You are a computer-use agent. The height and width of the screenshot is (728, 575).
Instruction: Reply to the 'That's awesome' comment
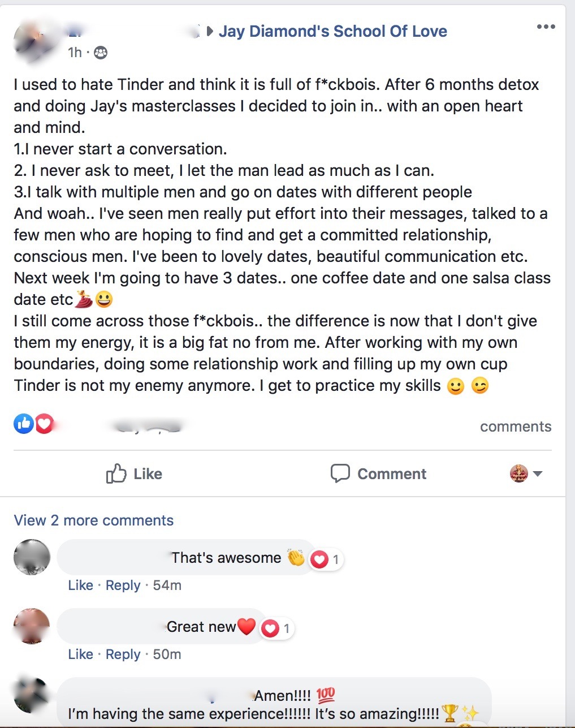coord(123,585)
